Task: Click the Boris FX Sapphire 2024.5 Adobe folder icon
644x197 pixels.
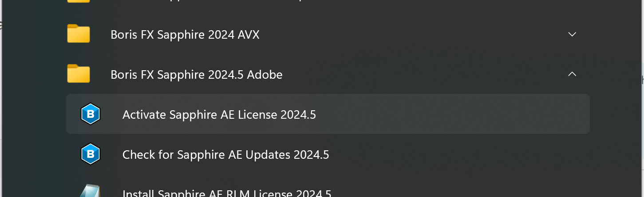Action: pyautogui.click(x=79, y=74)
